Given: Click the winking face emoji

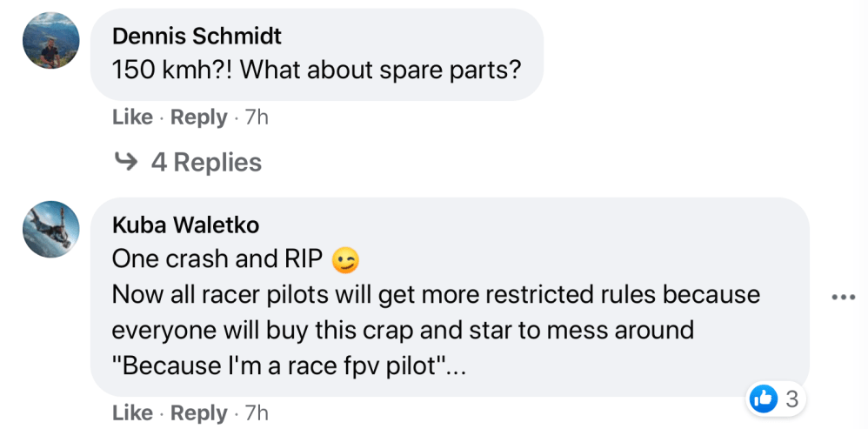Looking at the screenshot, I should (x=345, y=260).
